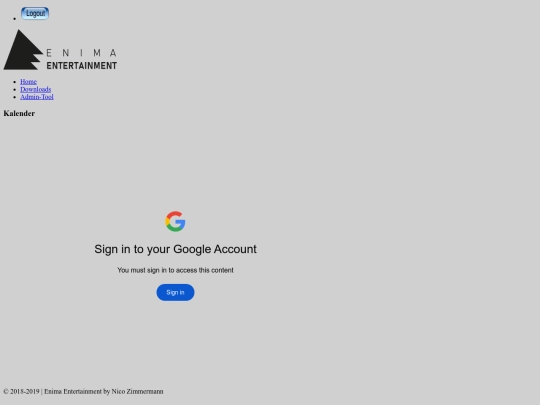
Task: Open the Home navigation link
Action: [x=29, y=82]
